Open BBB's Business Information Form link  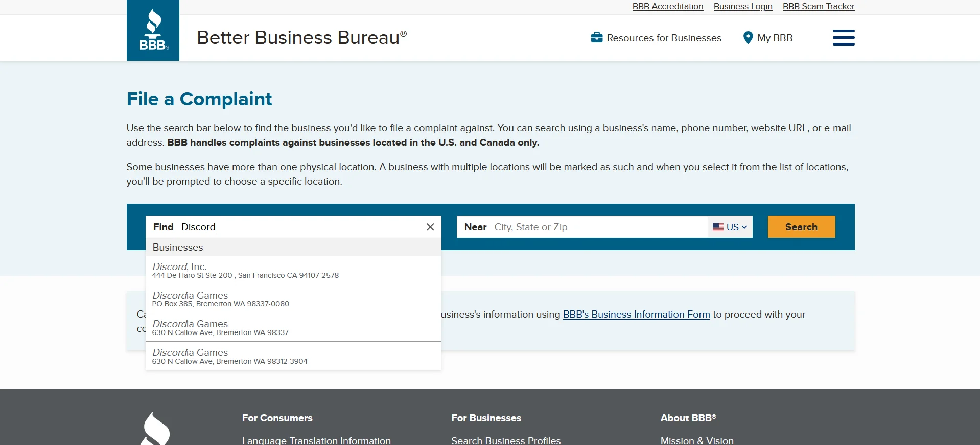[636, 314]
